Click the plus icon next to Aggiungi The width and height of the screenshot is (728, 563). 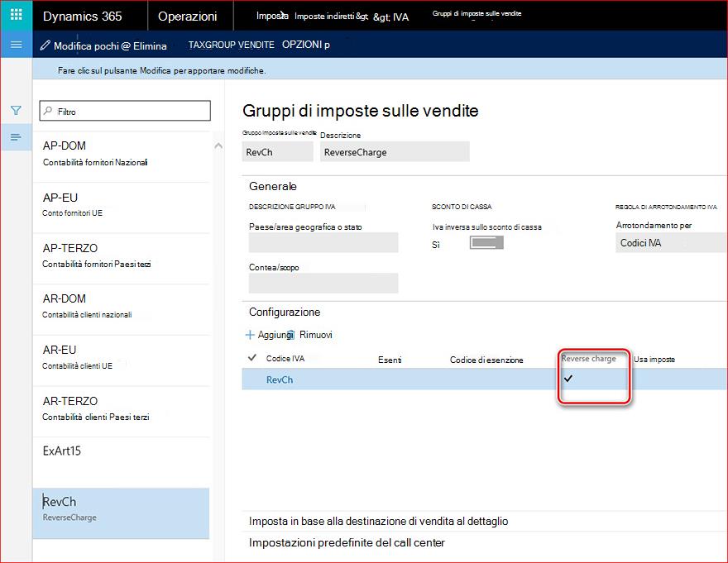coord(250,335)
